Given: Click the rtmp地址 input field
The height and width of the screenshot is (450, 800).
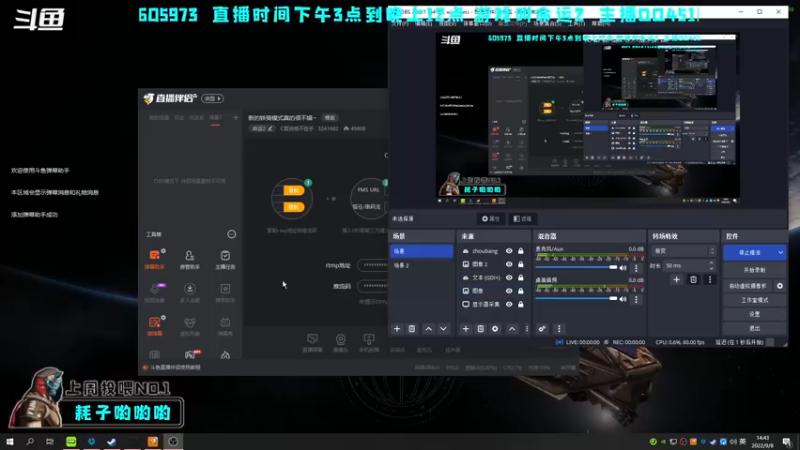Looking at the screenshot, I should tap(373, 265).
